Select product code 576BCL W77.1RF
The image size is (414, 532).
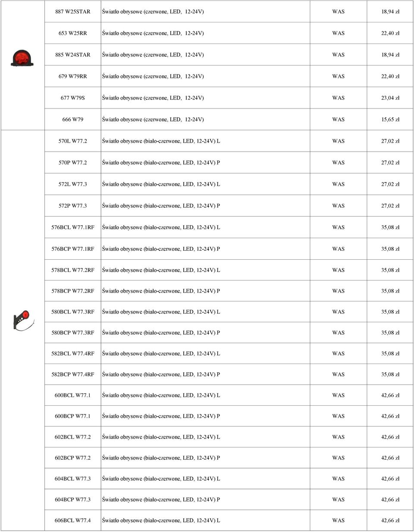click(73, 227)
